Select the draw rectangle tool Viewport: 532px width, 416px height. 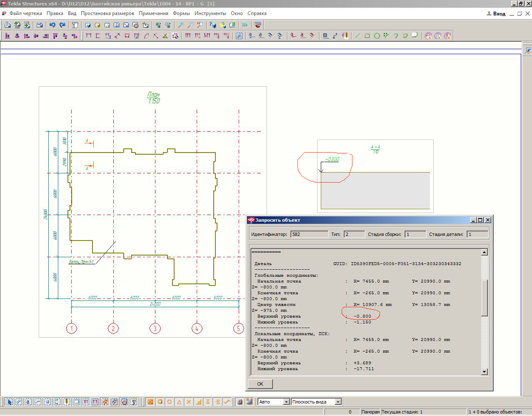pos(367,36)
